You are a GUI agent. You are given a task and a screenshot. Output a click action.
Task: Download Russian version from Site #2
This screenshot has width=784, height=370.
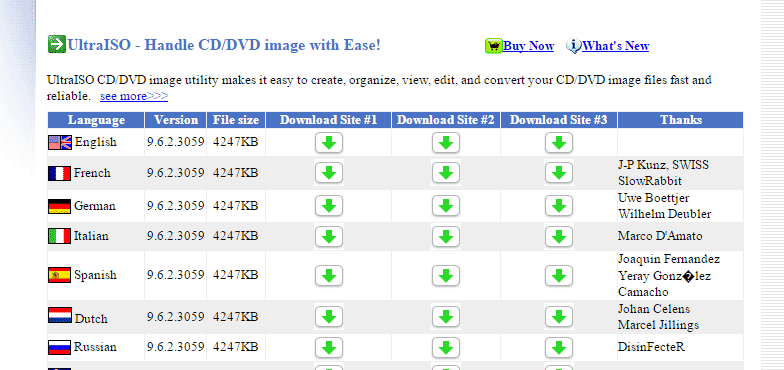[446, 348]
